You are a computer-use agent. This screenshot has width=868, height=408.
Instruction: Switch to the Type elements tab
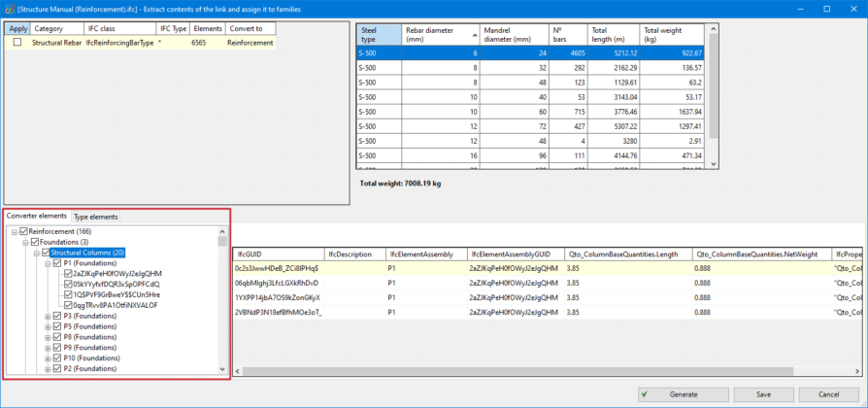point(96,217)
